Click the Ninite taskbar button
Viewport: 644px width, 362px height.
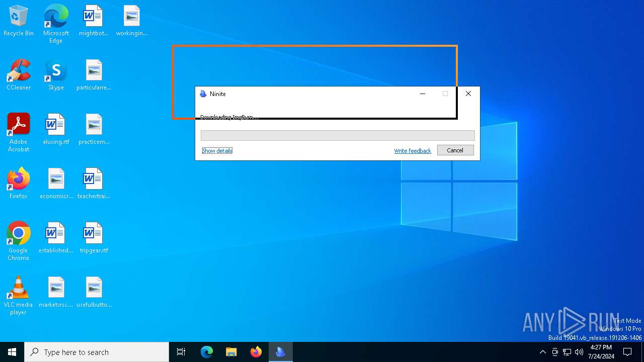281,352
